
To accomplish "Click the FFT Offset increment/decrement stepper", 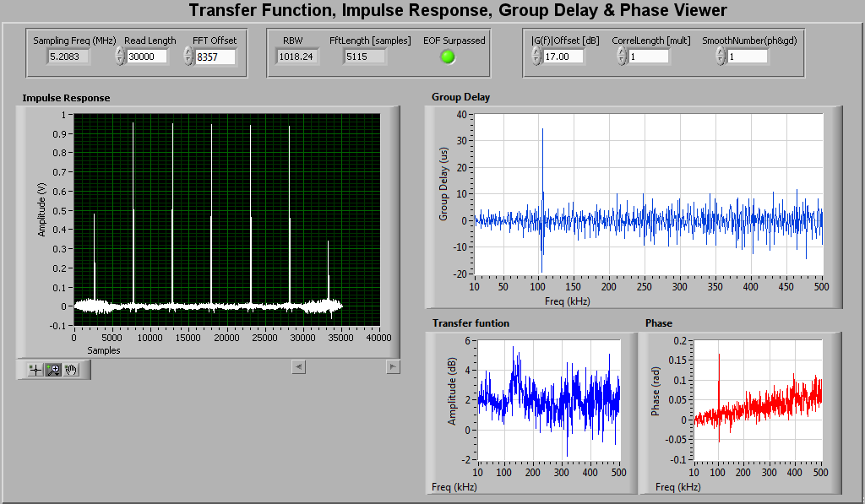I will coord(188,57).
